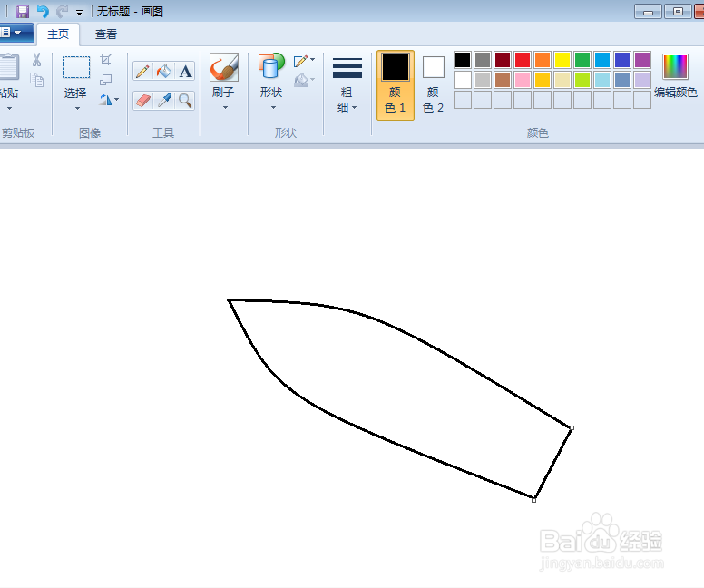Pick the lime color swatch
This screenshot has height=588, width=704.
click(582, 80)
